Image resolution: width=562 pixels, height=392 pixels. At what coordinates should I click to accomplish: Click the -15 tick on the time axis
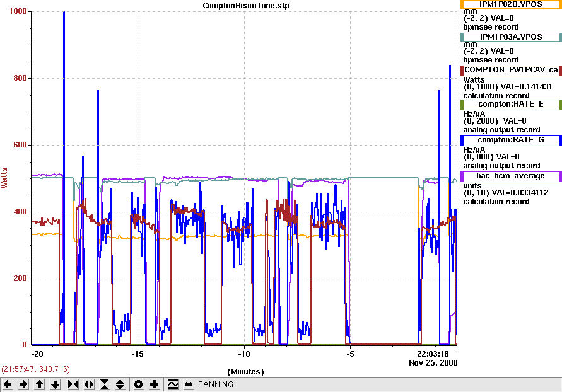pyautogui.click(x=138, y=354)
